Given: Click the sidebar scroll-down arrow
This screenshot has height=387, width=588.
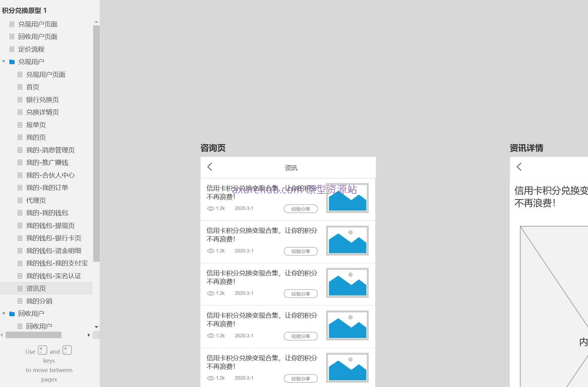Looking at the screenshot, I should click(96, 327).
